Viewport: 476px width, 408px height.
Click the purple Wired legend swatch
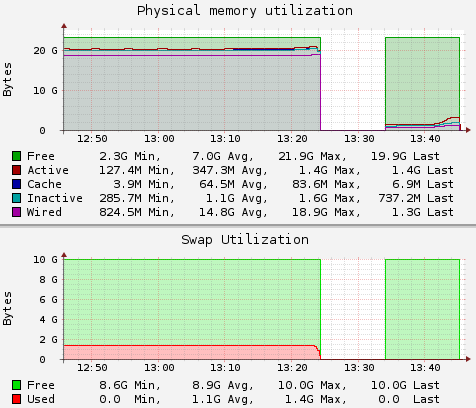coord(16,212)
